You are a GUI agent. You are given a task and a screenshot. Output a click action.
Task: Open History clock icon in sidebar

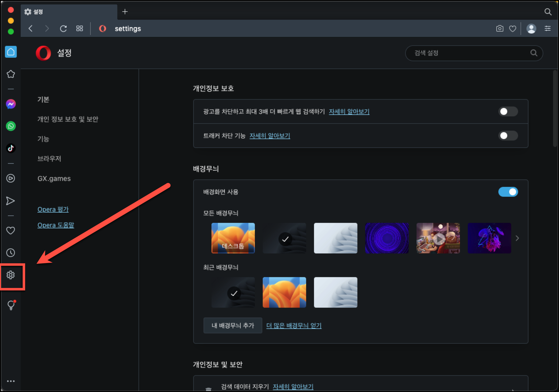pyautogui.click(x=11, y=253)
